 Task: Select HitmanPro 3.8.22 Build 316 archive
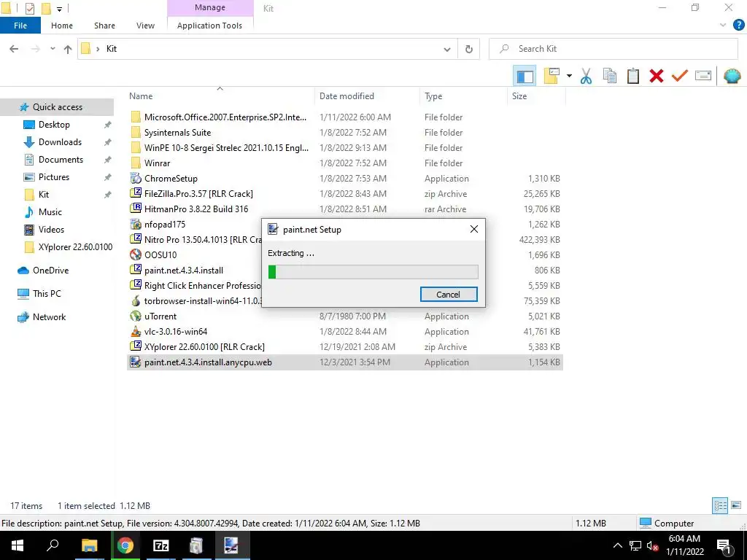click(x=345, y=209)
